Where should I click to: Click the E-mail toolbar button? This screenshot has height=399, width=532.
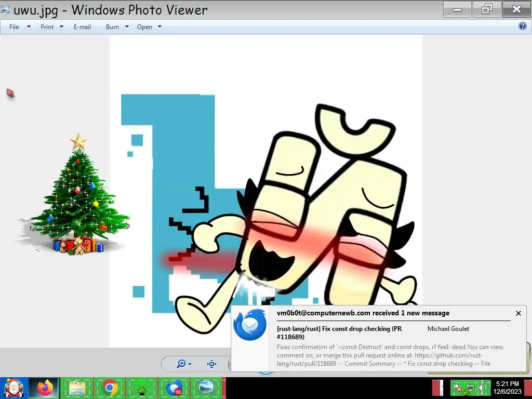coord(82,27)
